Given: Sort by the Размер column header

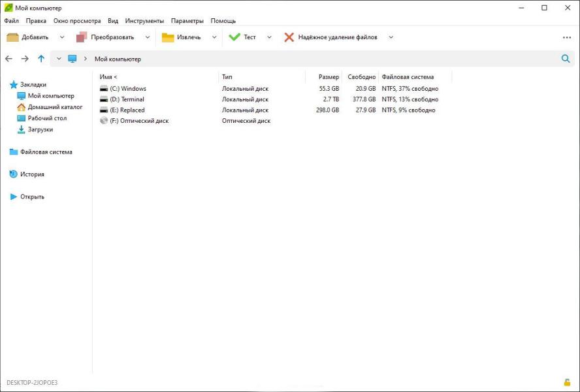Looking at the screenshot, I should pyautogui.click(x=329, y=77).
